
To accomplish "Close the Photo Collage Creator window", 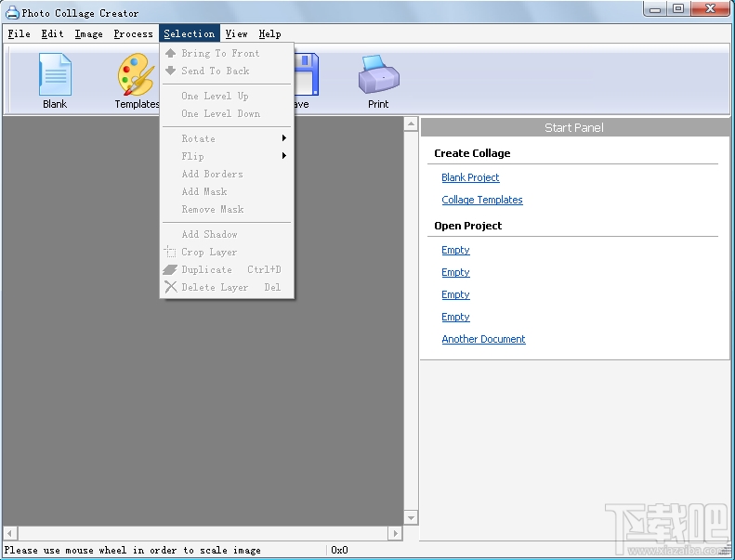I will (710, 9).
